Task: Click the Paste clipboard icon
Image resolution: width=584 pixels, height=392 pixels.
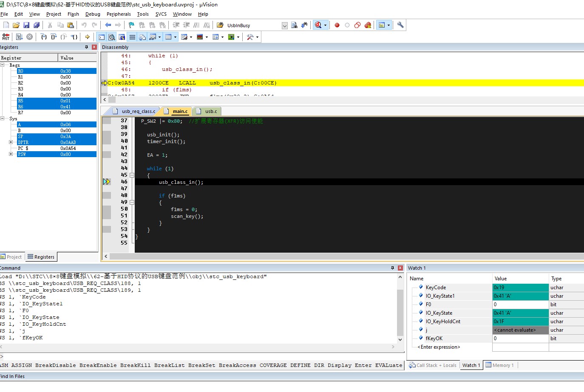Action: coord(71,25)
